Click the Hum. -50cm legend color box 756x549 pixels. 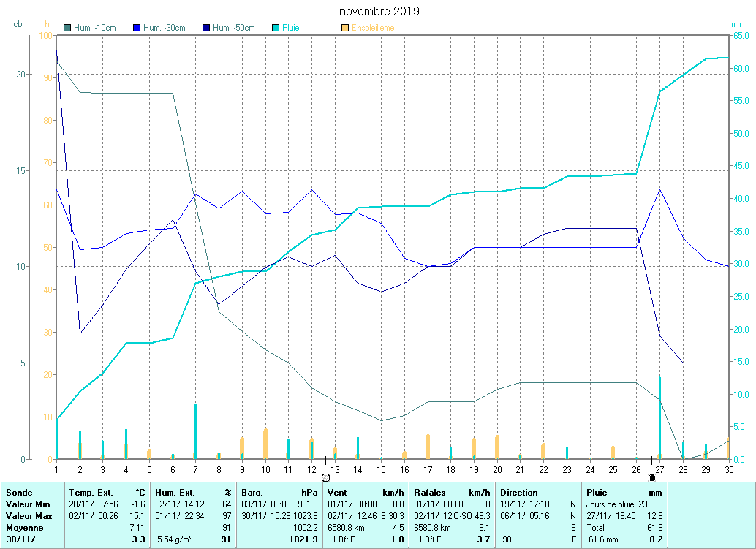coord(206,28)
